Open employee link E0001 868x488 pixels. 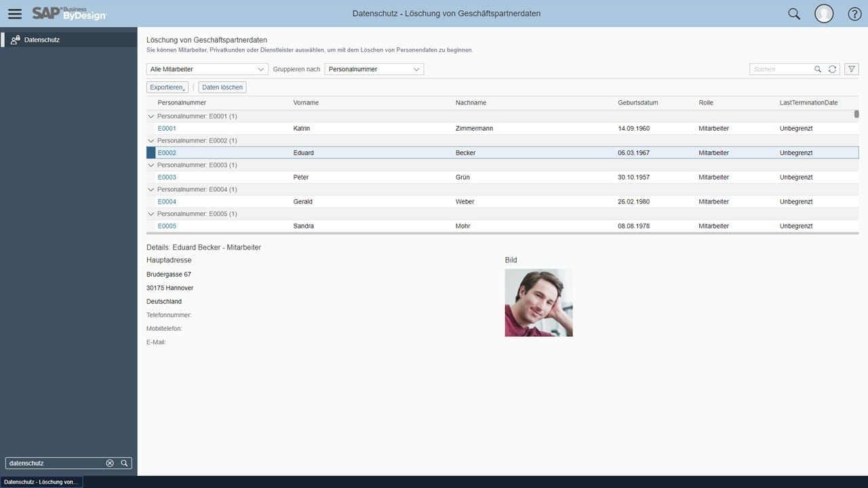[167, 129]
